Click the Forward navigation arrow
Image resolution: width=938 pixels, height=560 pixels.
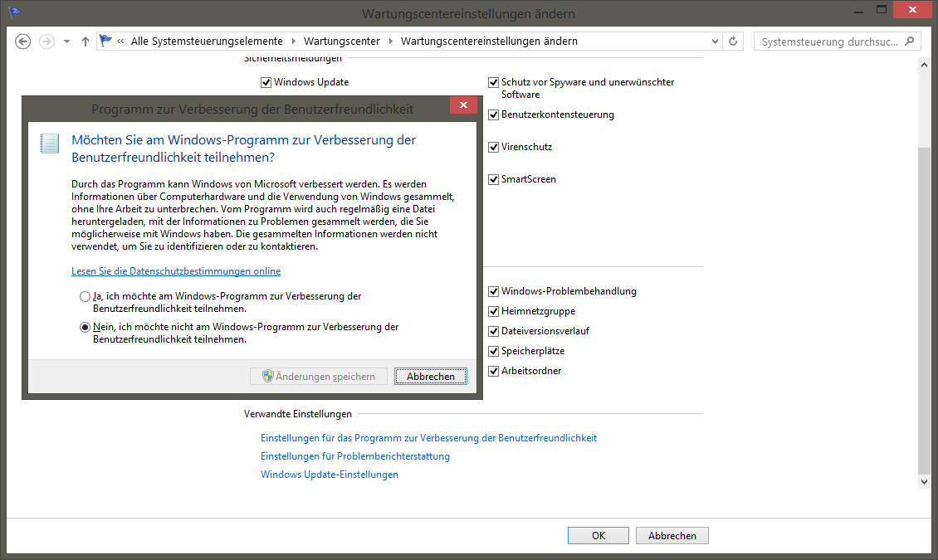pyautogui.click(x=46, y=41)
